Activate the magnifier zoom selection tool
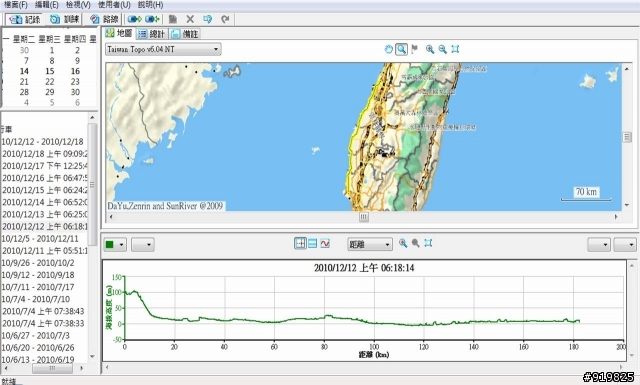Viewport: 640px width, 385px height. coord(402,49)
